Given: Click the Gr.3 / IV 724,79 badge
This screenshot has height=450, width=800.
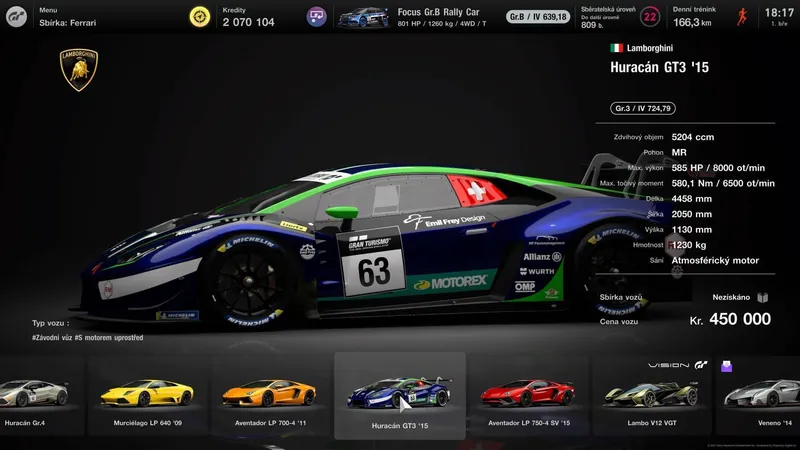Looking at the screenshot, I should click(643, 108).
